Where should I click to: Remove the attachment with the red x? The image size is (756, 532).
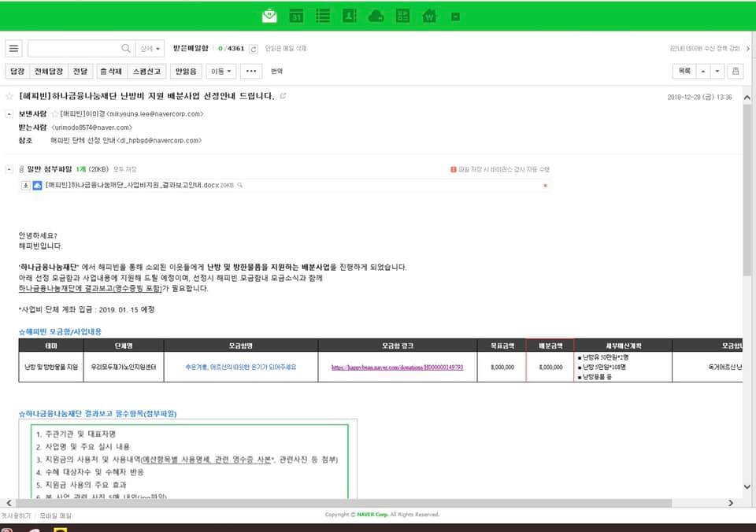(545, 186)
